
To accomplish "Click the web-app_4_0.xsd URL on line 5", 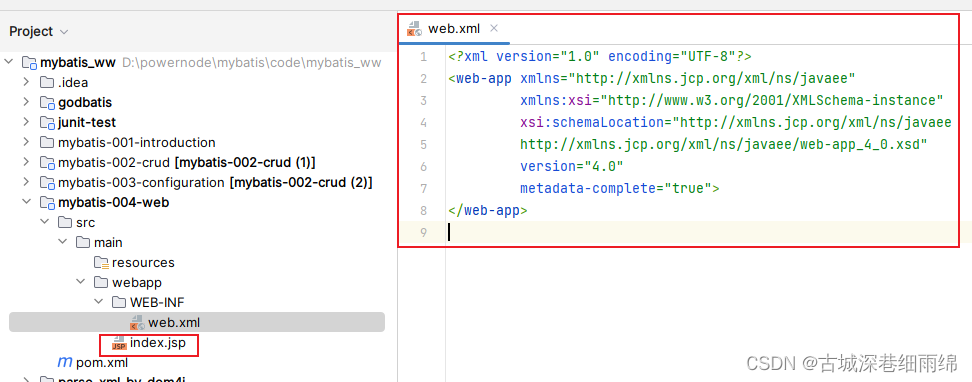I will click(724, 144).
